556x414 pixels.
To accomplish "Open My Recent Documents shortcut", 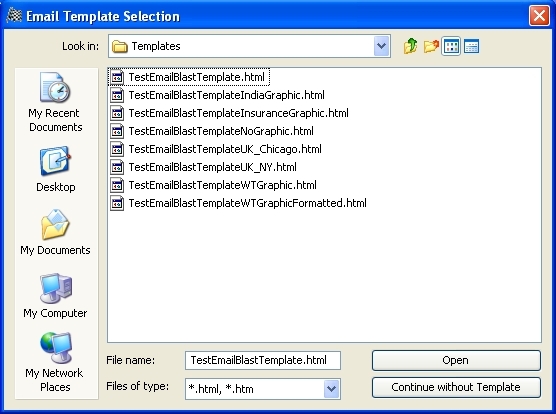I will click(56, 102).
